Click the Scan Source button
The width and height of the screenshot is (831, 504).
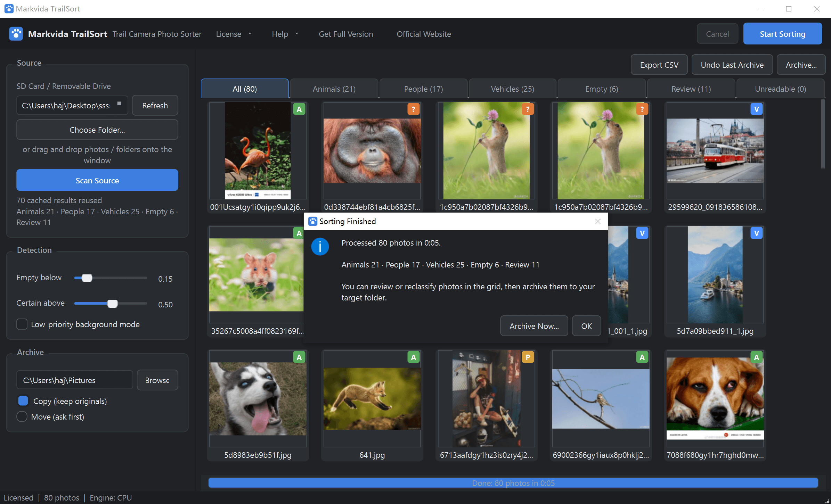coord(97,180)
